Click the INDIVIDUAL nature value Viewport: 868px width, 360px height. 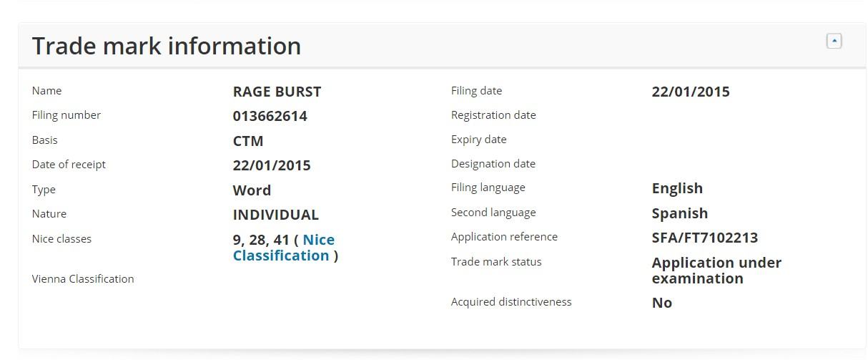click(276, 215)
